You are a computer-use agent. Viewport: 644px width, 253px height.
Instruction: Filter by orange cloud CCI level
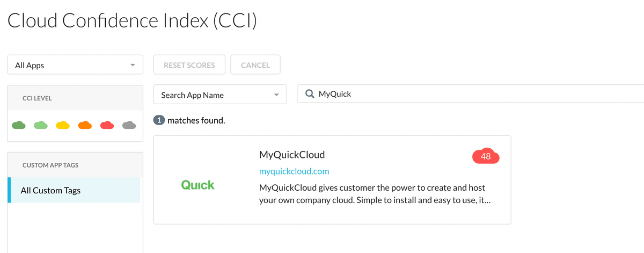pos(85,125)
